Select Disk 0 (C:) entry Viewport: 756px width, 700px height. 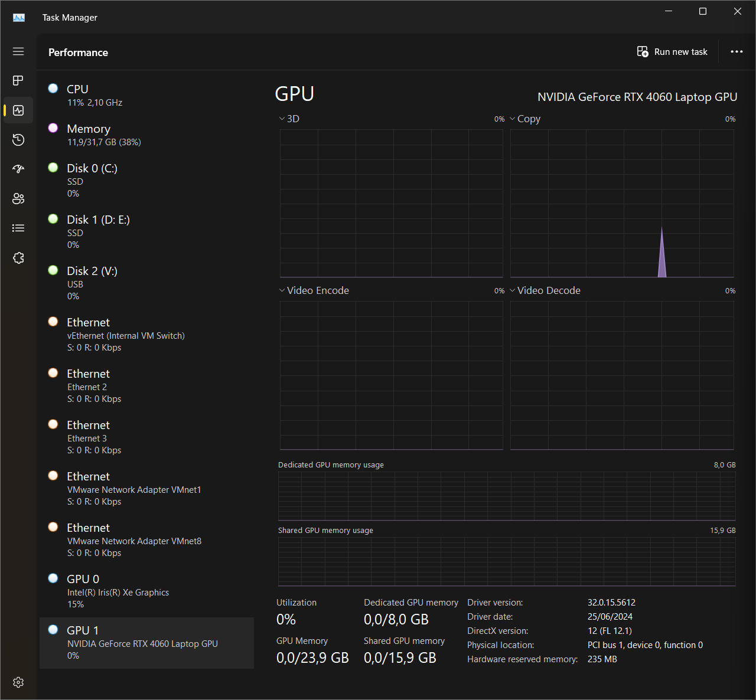(x=146, y=180)
